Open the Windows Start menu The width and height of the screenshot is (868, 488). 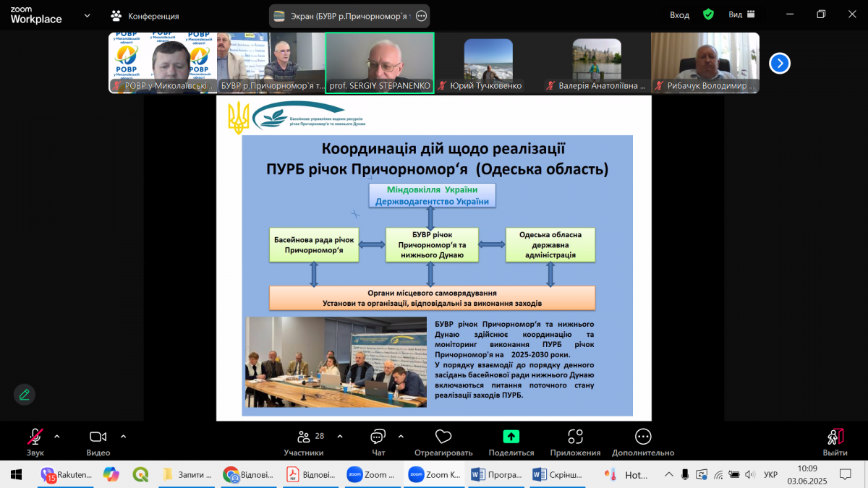tap(16, 474)
